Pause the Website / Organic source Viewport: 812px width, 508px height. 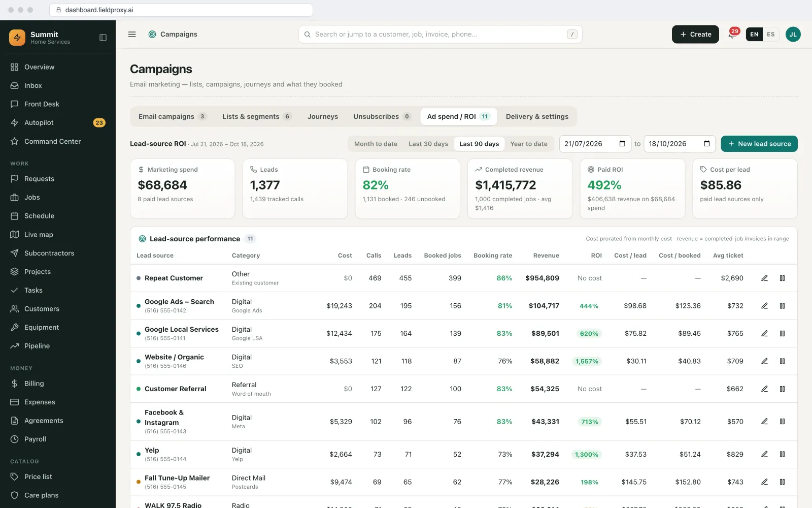[x=782, y=361]
